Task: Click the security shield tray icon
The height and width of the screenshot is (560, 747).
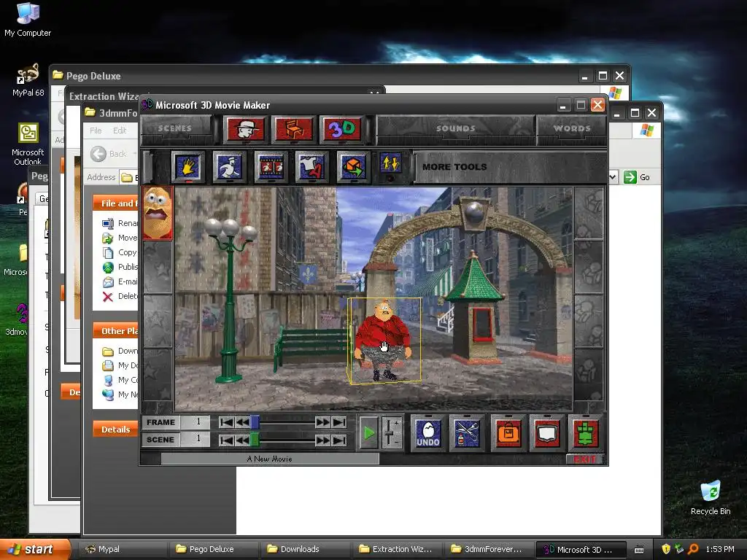Action: click(666, 549)
